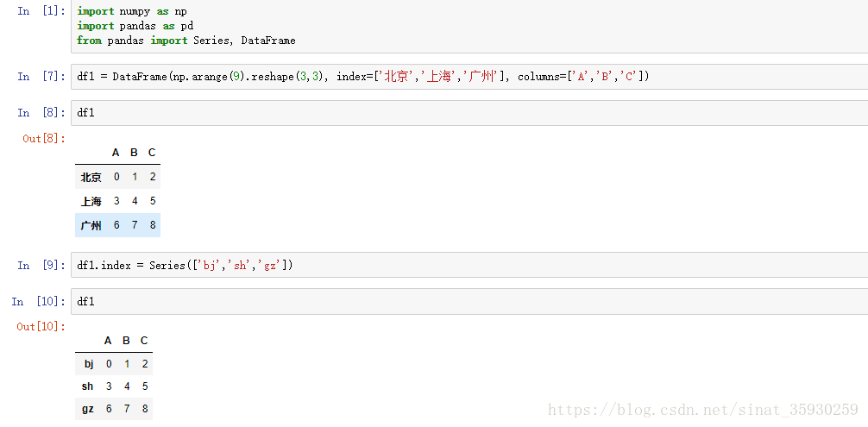Viewport: 868px width, 427px height.
Task: Open the blog.csdn.net watermark link
Action: 703,411
